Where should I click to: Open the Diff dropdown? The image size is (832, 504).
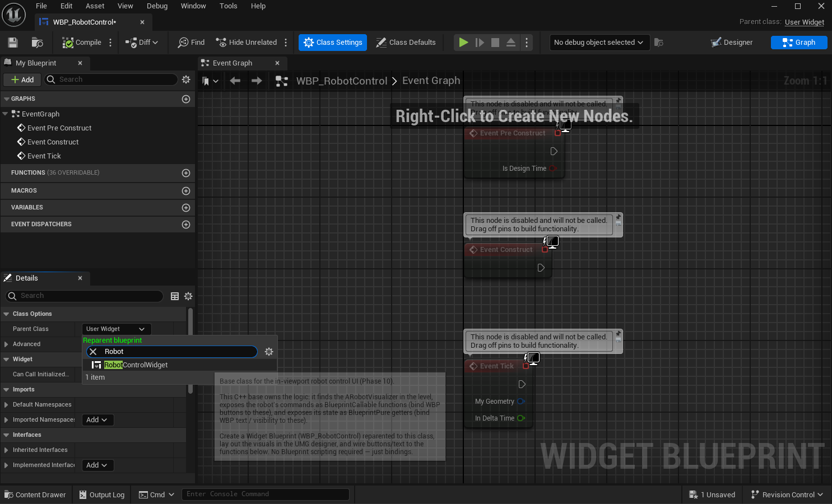142,43
